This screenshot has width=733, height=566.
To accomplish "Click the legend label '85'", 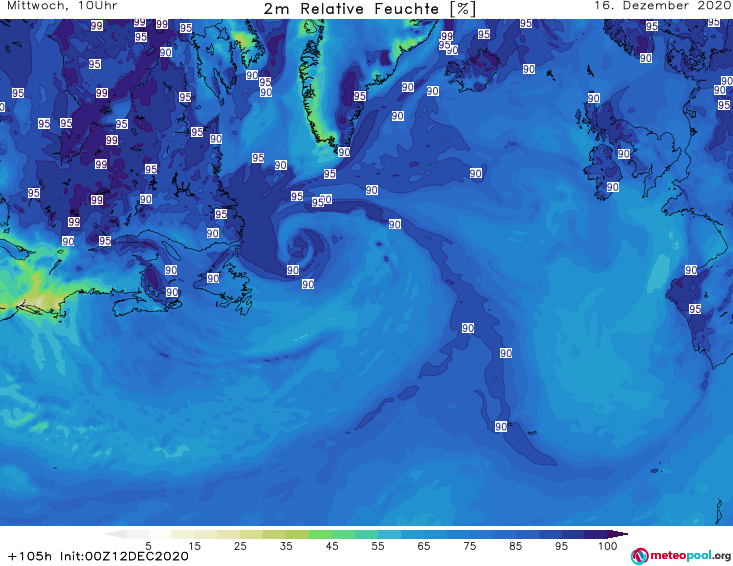I will [516, 546].
